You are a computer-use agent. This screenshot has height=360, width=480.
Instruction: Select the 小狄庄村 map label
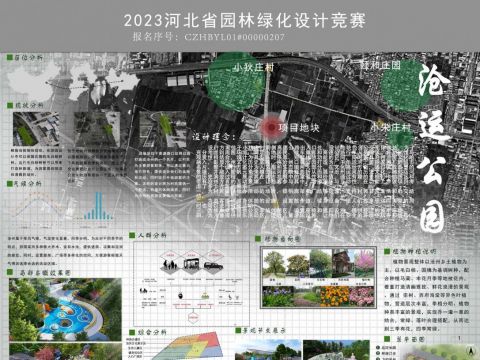coord(254,68)
